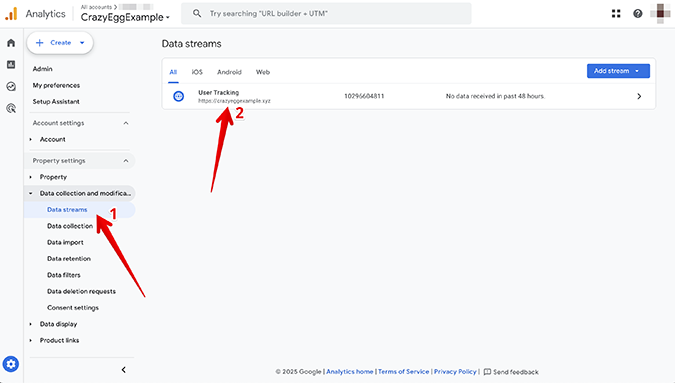Expand the Account tree item
This screenshot has height=383, width=675.
click(31, 139)
